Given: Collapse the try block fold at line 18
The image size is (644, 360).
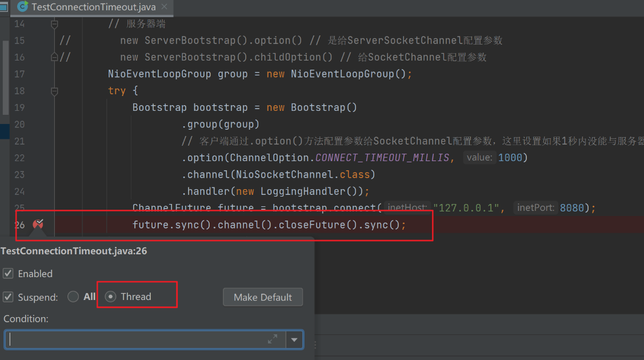Looking at the screenshot, I should 55,91.
